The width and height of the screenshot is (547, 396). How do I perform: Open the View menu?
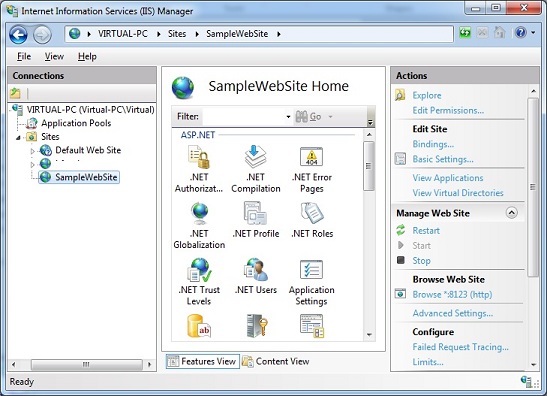54,56
